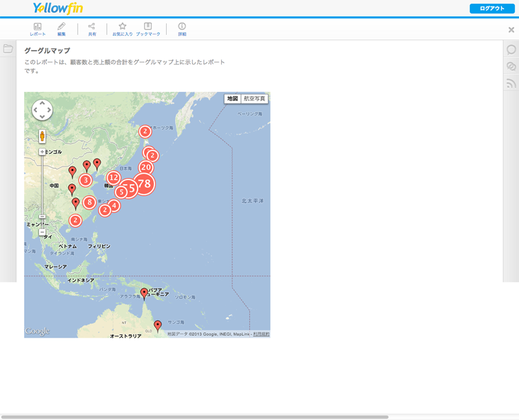
Task: Click the フィリピン map label
Action: pos(99,246)
